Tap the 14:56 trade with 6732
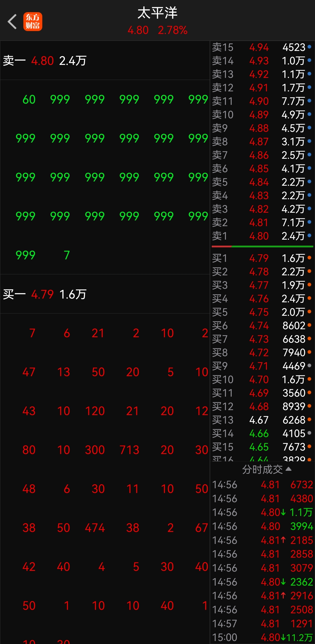The image size is (315, 644). coord(262,485)
